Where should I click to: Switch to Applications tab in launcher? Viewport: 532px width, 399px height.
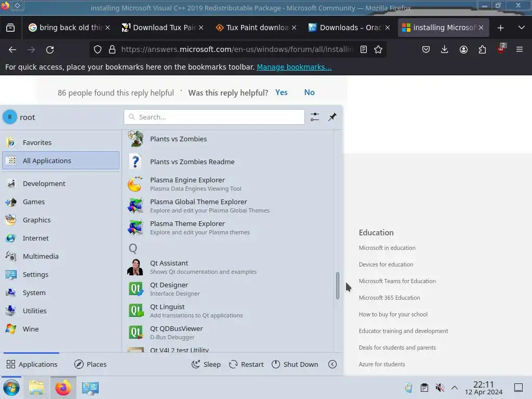pyautogui.click(x=32, y=364)
